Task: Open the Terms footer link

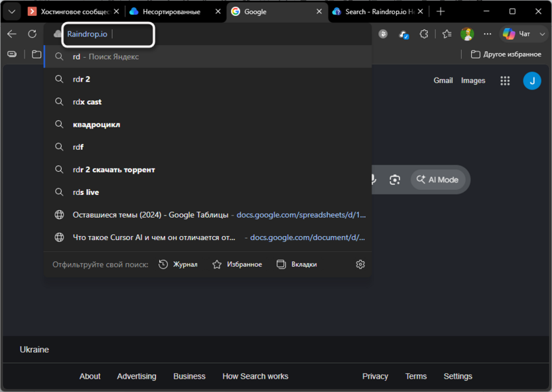Action: click(x=416, y=376)
